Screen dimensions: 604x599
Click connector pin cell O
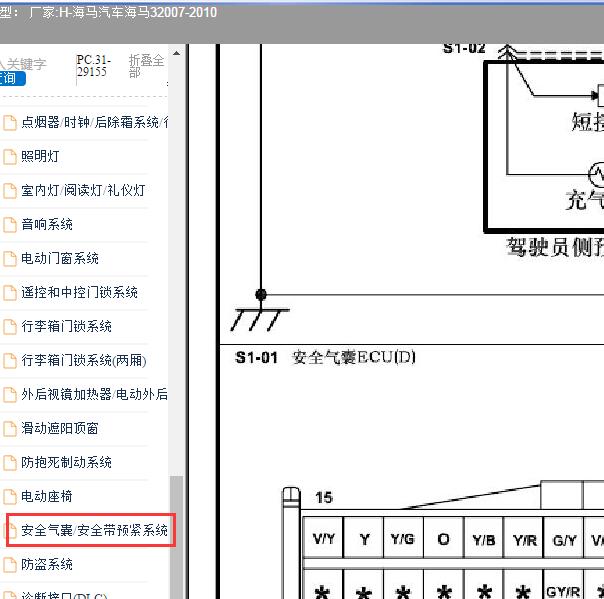443,539
